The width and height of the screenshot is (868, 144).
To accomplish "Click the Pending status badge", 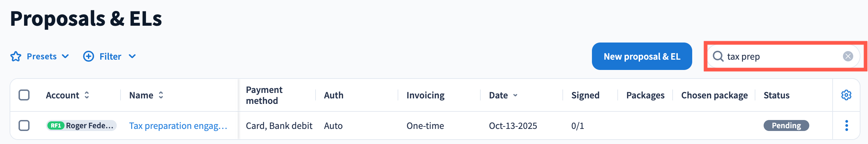I will 786,125.
